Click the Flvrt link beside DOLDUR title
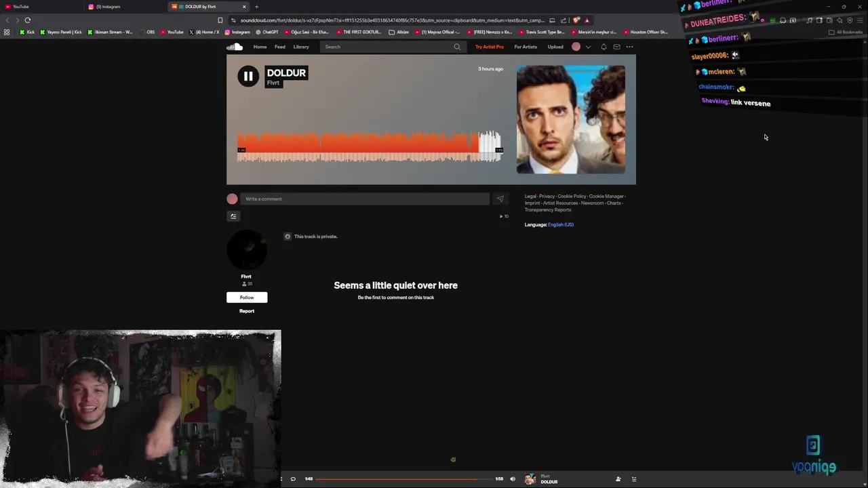The image size is (868, 488). pyautogui.click(x=273, y=83)
